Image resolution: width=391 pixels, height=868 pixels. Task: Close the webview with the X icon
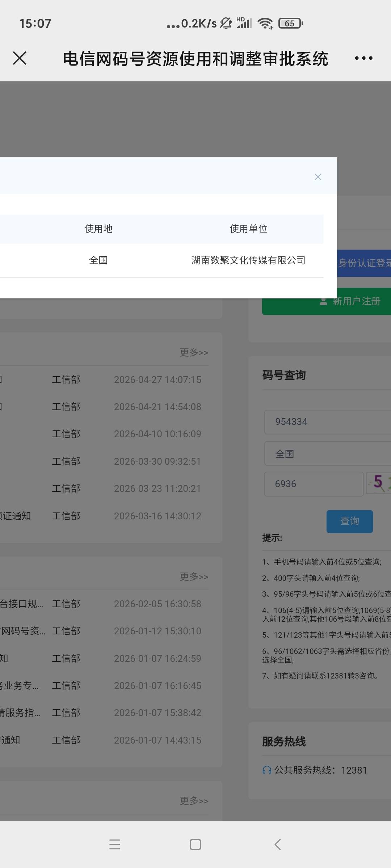(x=20, y=58)
